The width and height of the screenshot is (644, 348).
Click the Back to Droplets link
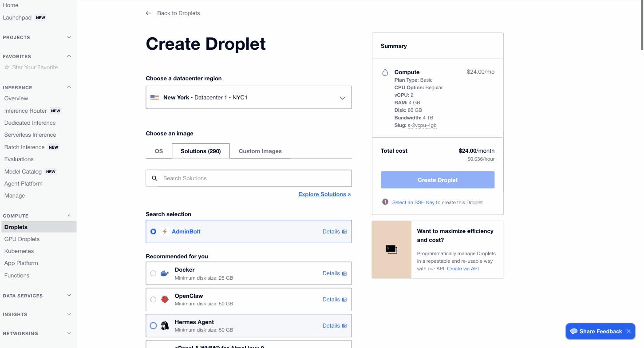178,13
